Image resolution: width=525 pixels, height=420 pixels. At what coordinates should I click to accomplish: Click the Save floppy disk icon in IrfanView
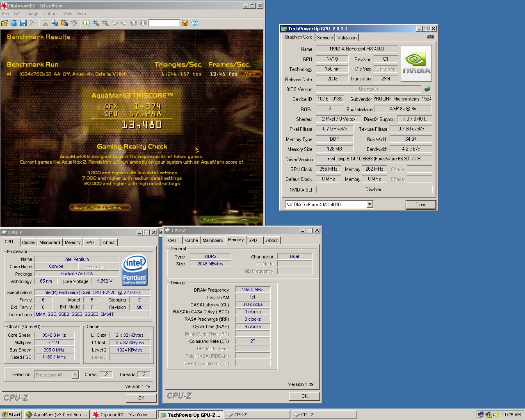[23, 23]
